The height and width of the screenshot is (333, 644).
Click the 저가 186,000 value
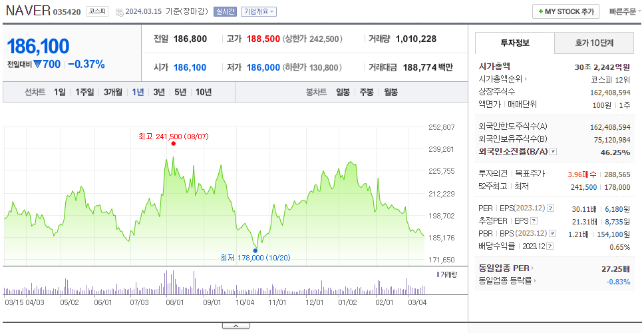263,67
